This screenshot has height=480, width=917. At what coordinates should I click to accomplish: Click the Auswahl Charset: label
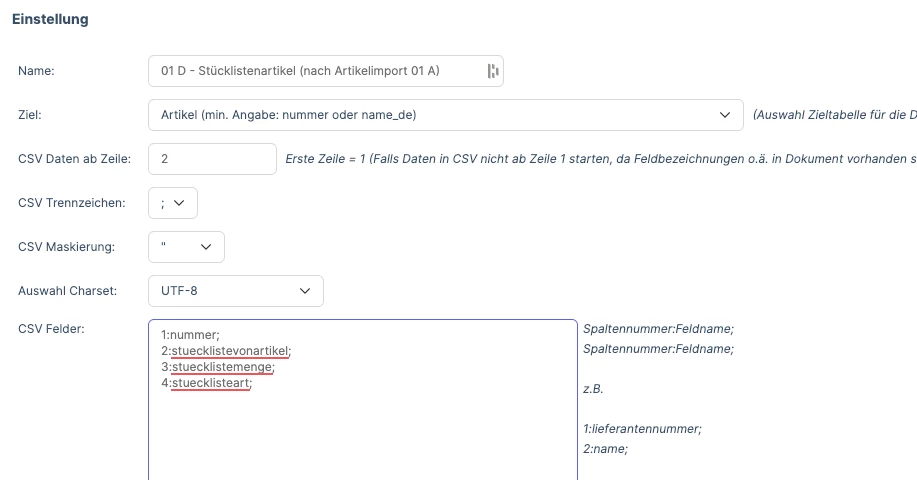(67, 291)
